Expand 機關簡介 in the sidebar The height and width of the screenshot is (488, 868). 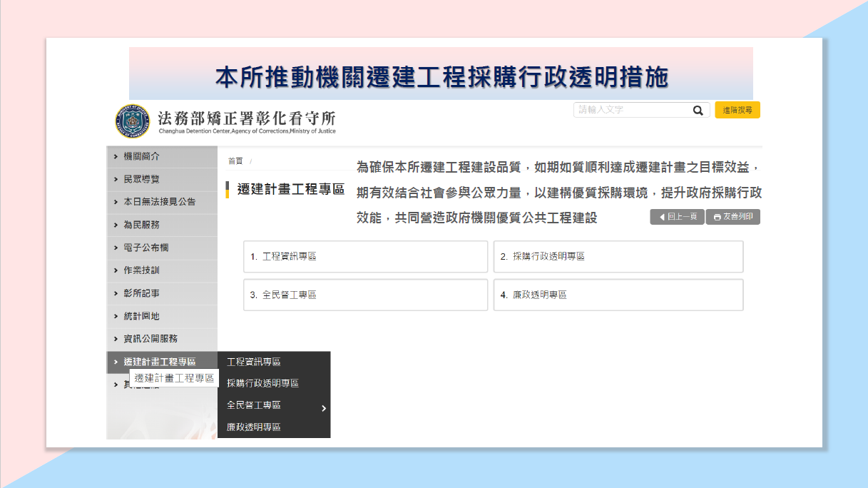click(x=141, y=156)
